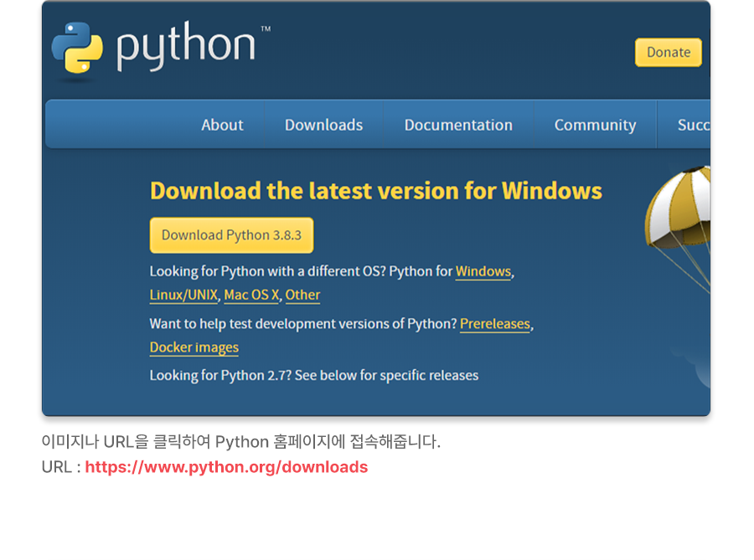The height and width of the screenshot is (560, 754).
Task: Visit the Docker images link
Action: click(194, 347)
